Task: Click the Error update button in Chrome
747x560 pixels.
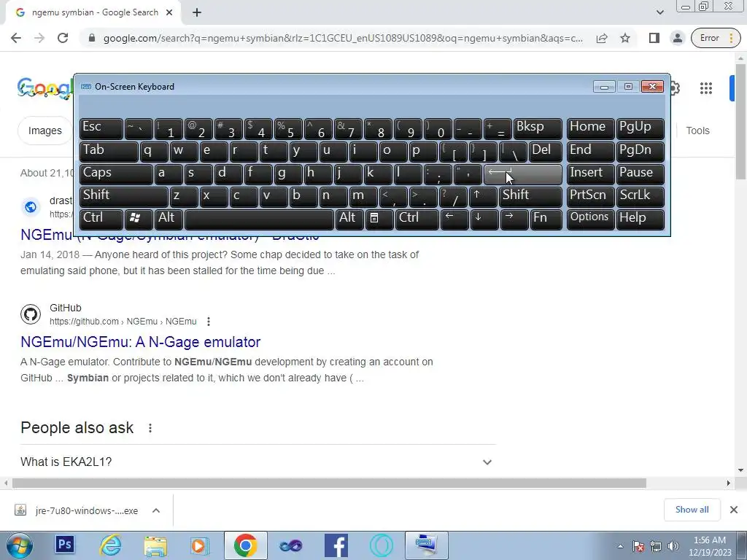Action: tap(716, 38)
